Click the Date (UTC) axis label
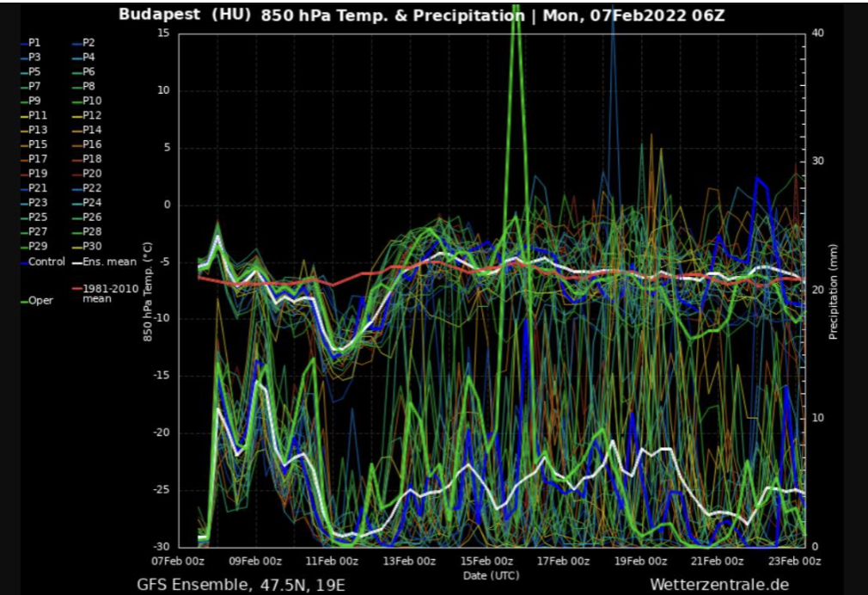The width and height of the screenshot is (868, 595). coord(492,574)
